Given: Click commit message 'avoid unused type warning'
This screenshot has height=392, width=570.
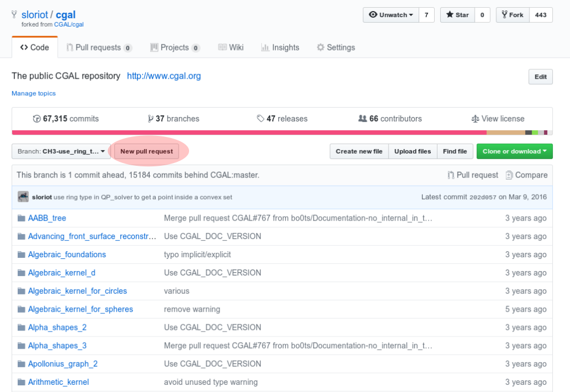Looking at the screenshot, I should point(211,382).
